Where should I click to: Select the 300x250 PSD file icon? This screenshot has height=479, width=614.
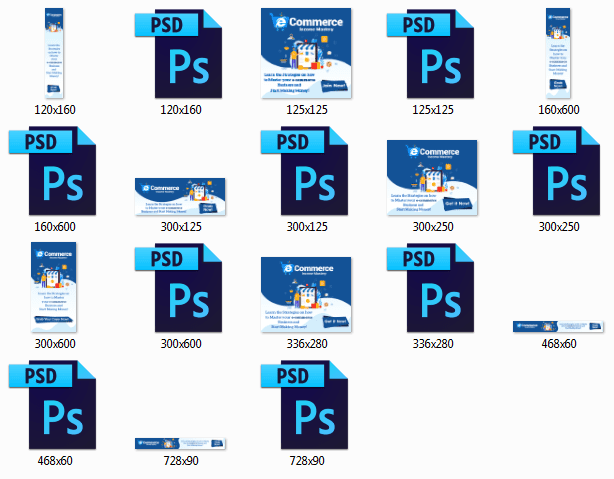click(x=556, y=171)
